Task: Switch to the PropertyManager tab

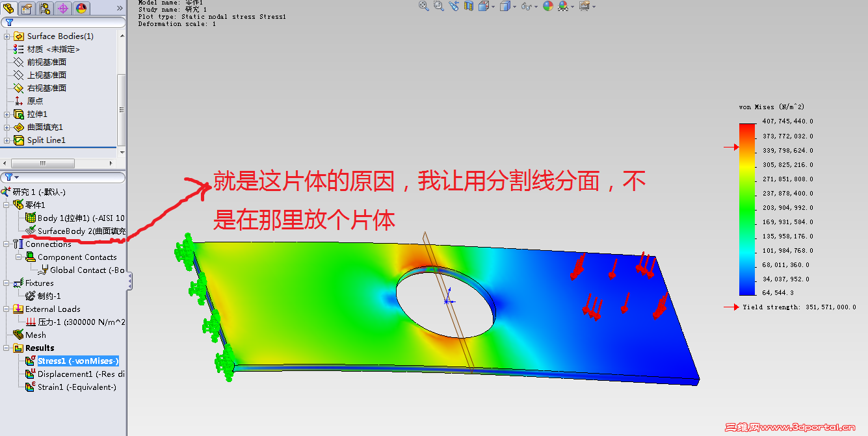Action: click(27, 8)
